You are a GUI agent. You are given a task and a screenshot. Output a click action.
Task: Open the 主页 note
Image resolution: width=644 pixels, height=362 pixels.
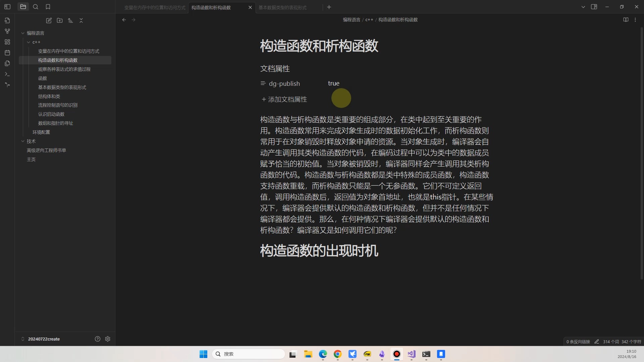(x=31, y=160)
